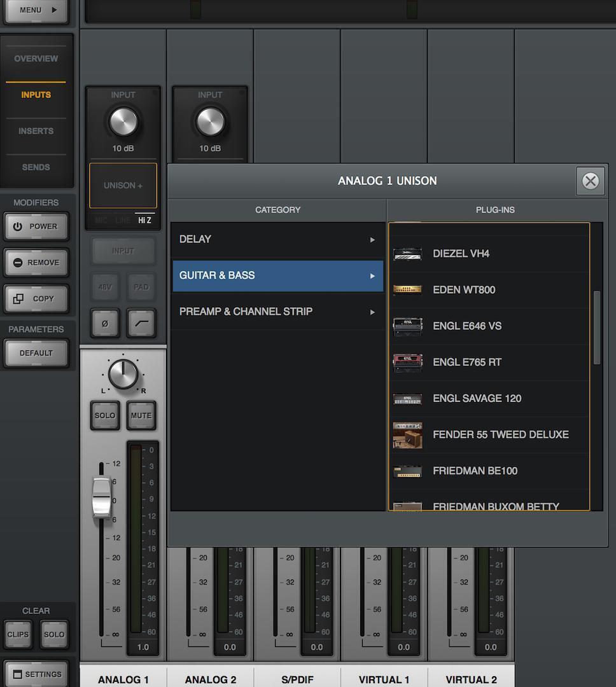Switch to the SENDS view
Viewport: 616px width, 687px height.
(36, 167)
